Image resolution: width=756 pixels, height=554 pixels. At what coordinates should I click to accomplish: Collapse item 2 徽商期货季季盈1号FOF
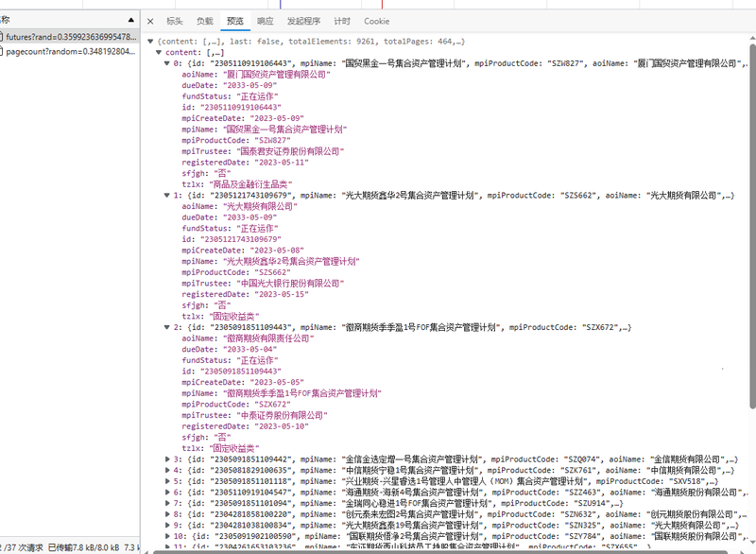pyautogui.click(x=167, y=327)
